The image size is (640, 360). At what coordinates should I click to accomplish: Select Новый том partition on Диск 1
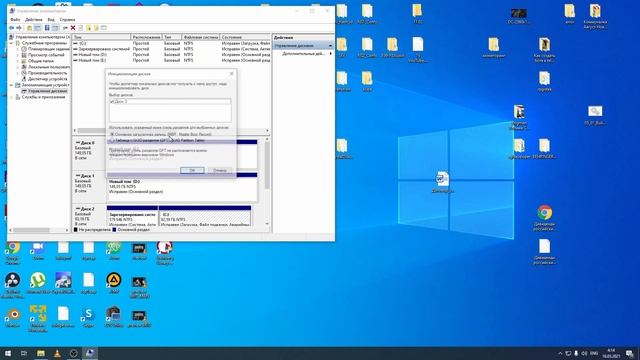pos(182,187)
